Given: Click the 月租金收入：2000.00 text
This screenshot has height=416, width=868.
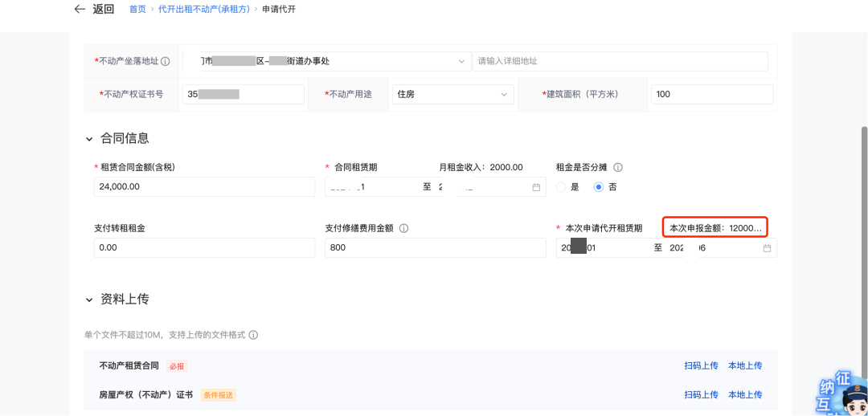Looking at the screenshot, I should 481,167.
